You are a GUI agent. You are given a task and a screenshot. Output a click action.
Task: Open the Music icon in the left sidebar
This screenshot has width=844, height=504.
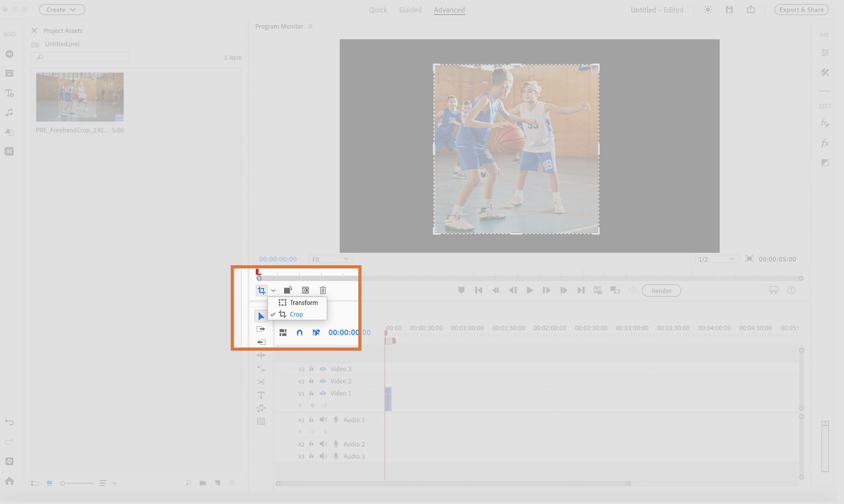9,112
